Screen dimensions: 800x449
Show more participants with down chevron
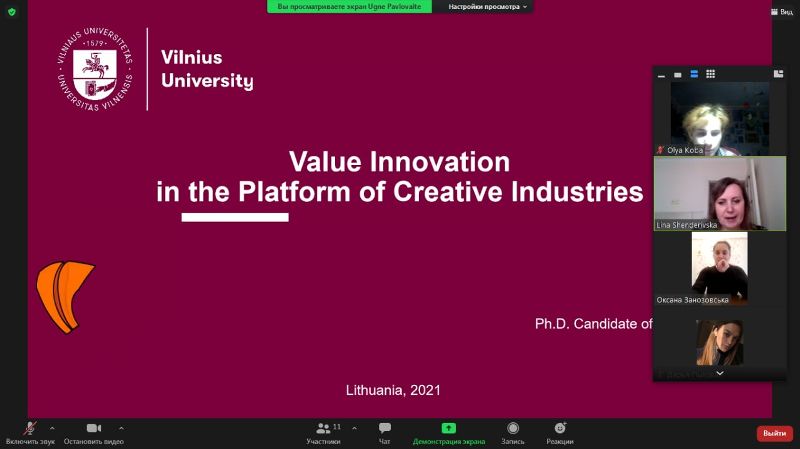pos(719,373)
